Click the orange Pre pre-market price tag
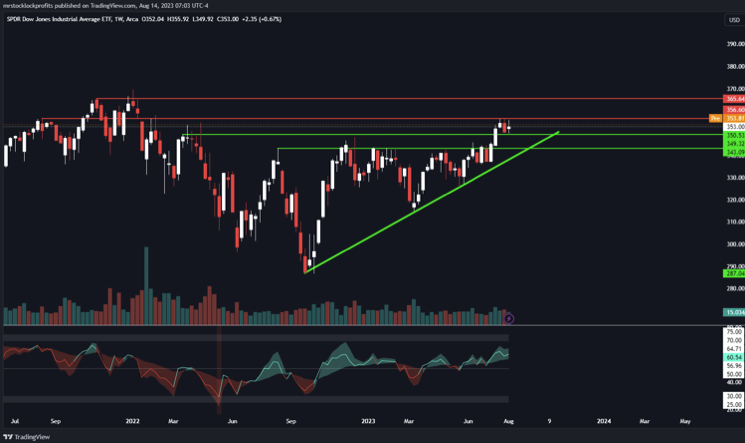Viewport: 745px width, 443px height. (714, 118)
